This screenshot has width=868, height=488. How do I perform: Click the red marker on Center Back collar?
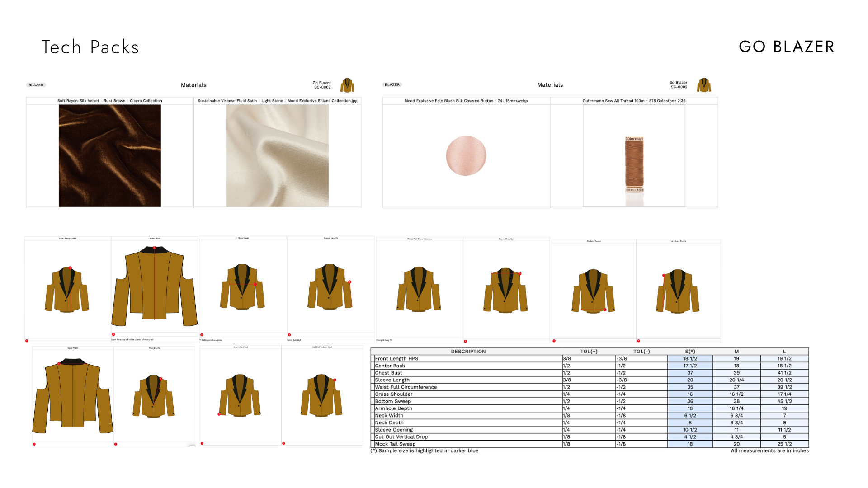click(x=154, y=248)
